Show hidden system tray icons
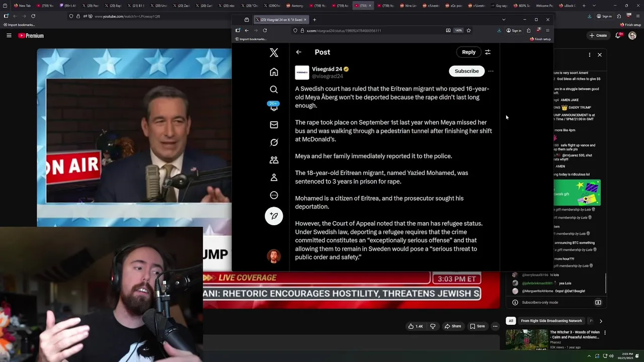 589,356
